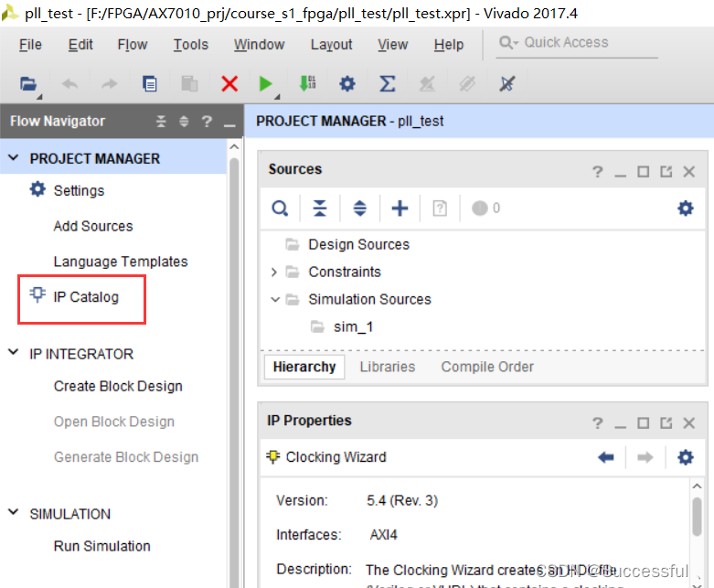714x588 pixels.
Task: Collapse the IP INTEGRATOR section
Action: (x=13, y=353)
